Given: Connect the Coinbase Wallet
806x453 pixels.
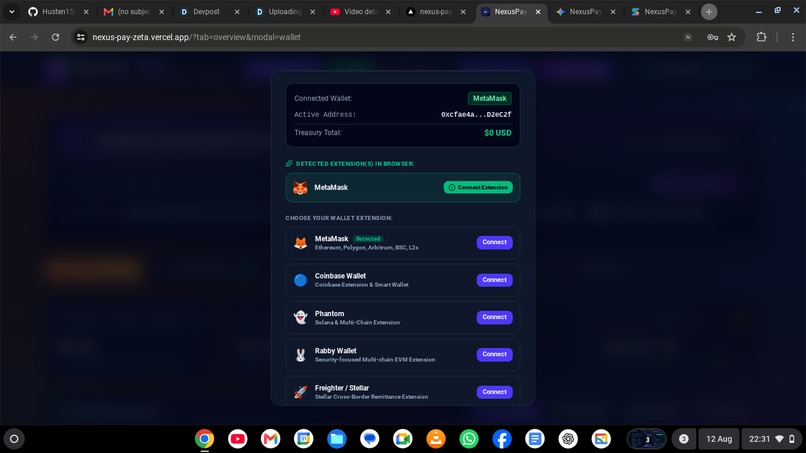Looking at the screenshot, I should [x=494, y=280].
